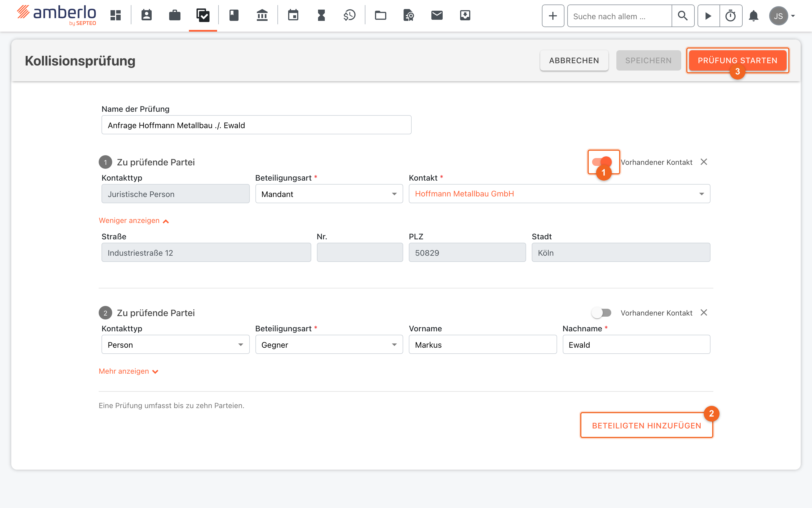Viewport: 812px width, 508px height.
Task: Click the Vorname field containing Markus
Action: [483, 345]
